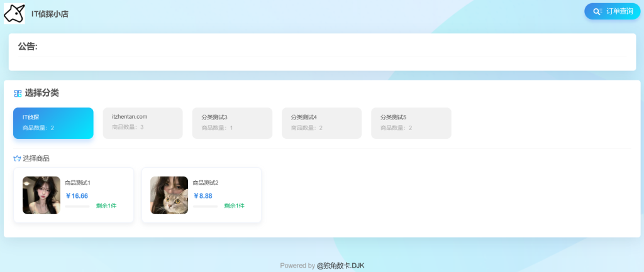Screen dimensions: 644x272
Task: Open the IT侦探小店 shop title
Action: click(50, 14)
